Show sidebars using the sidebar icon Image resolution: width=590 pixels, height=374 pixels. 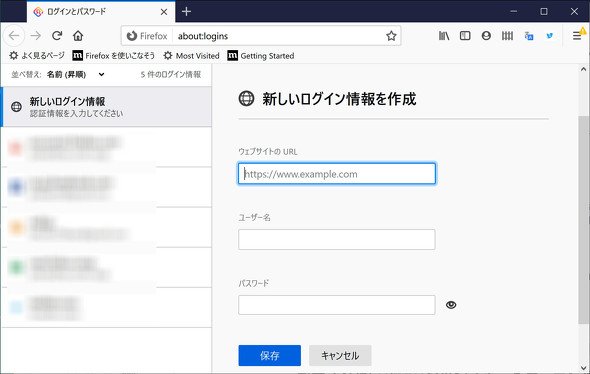click(x=465, y=36)
